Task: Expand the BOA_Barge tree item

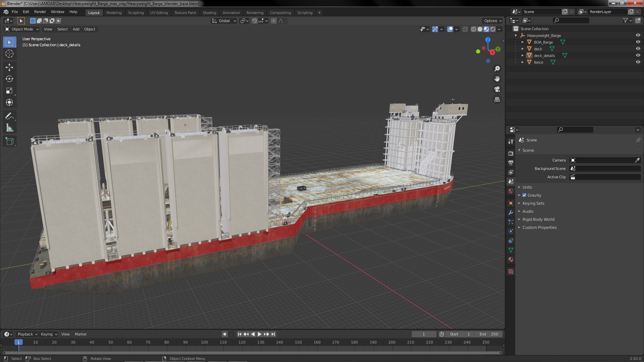Action: 523,42
